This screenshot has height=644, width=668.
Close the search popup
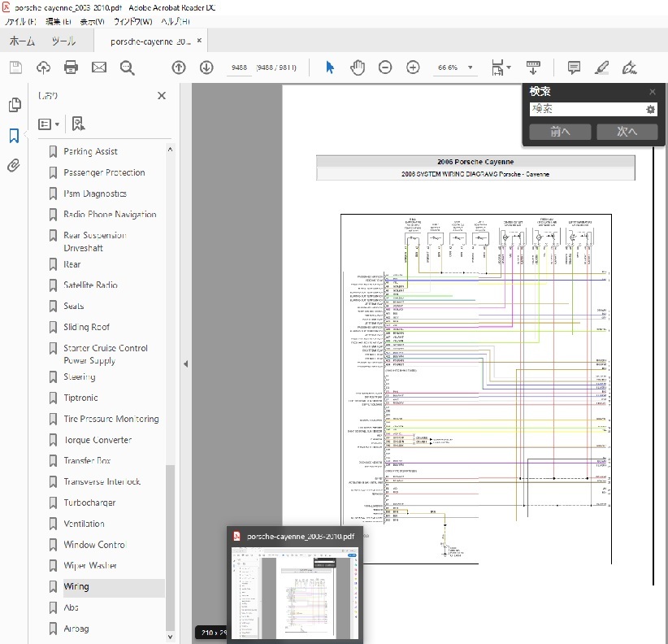(x=653, y=92)
